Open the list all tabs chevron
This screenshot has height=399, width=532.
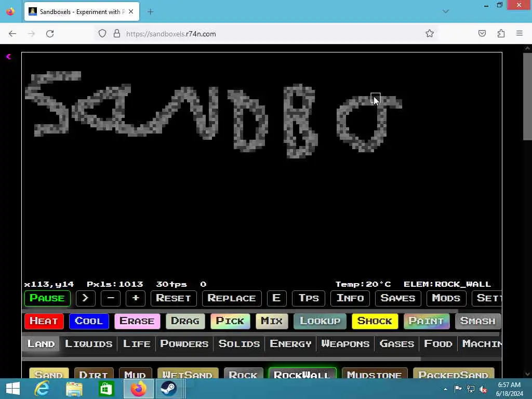click(x=445, y=11)
